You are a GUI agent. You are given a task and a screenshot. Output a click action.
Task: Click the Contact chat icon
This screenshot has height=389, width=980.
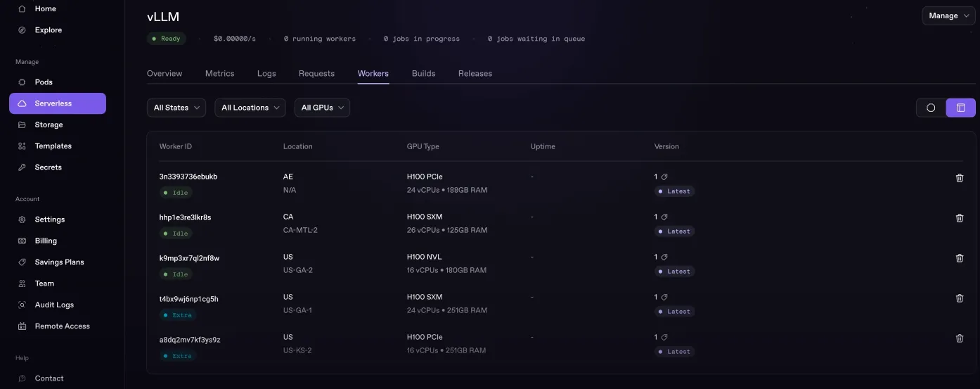point(22,378)
